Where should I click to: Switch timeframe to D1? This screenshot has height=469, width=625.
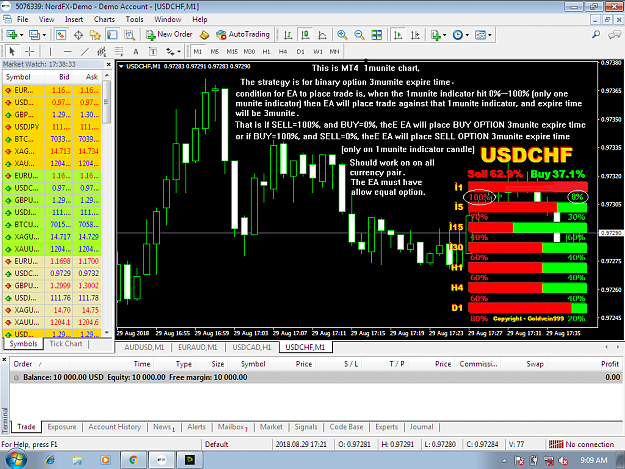[300, 51]
